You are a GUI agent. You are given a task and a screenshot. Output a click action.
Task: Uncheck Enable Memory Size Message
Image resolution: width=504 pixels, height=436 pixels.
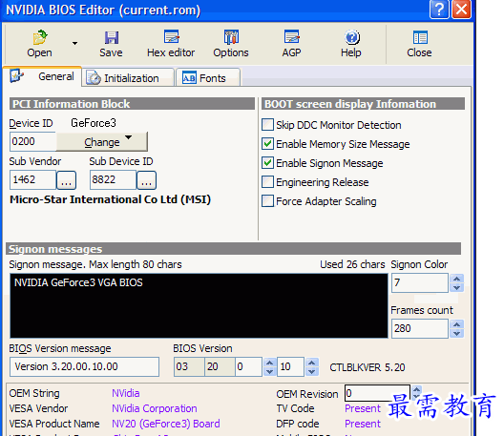point(267,144)
